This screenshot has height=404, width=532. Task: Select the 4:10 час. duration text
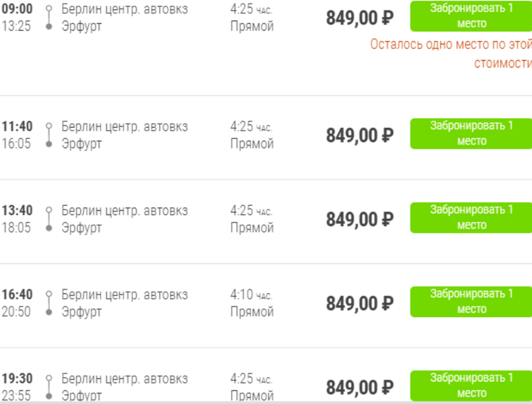250,295
